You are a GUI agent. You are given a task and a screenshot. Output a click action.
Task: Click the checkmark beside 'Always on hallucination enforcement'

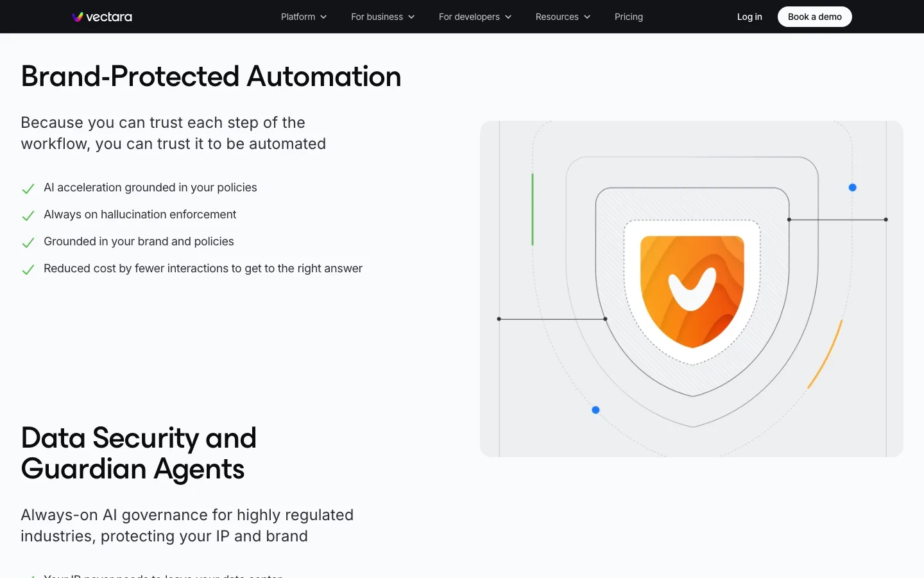pyautogui.click(x=28, y=216)
